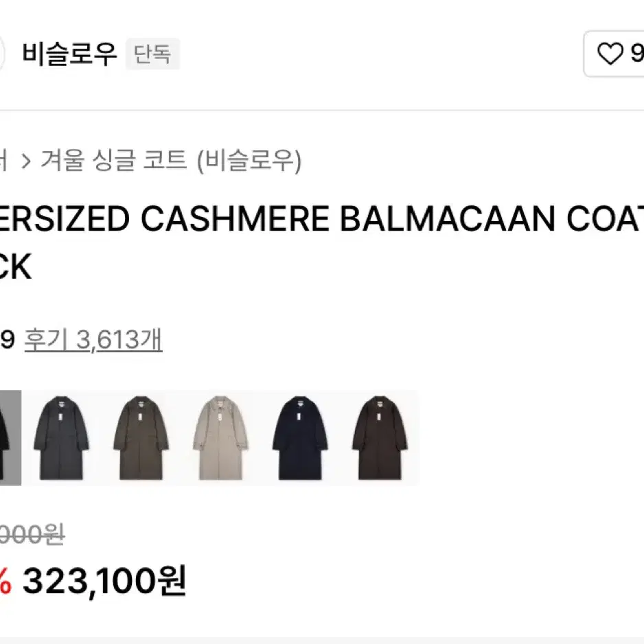Image resolution: width=644 pixels, height=644 pixels.
Task: Click the struck-through original price
Action: (x=32, y=535)
